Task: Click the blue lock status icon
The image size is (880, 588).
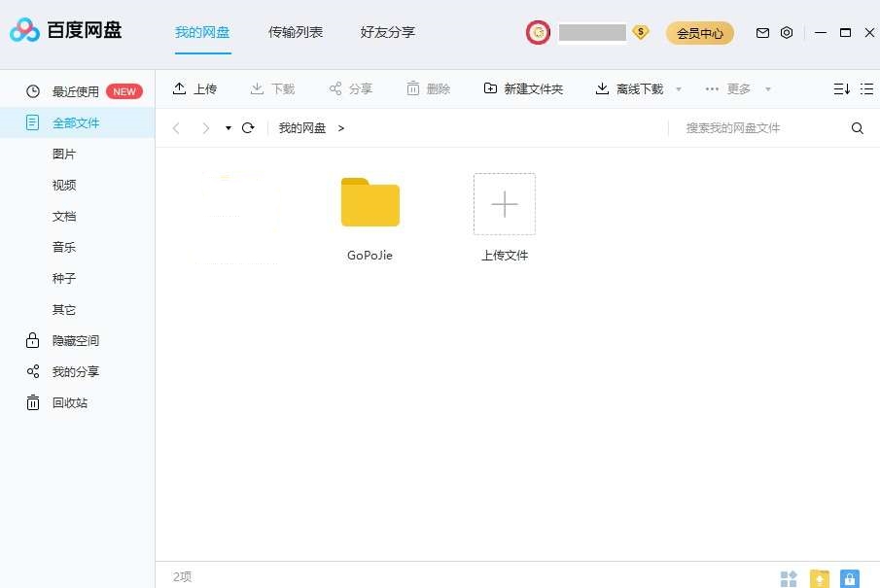Action: tap(850, 578)
